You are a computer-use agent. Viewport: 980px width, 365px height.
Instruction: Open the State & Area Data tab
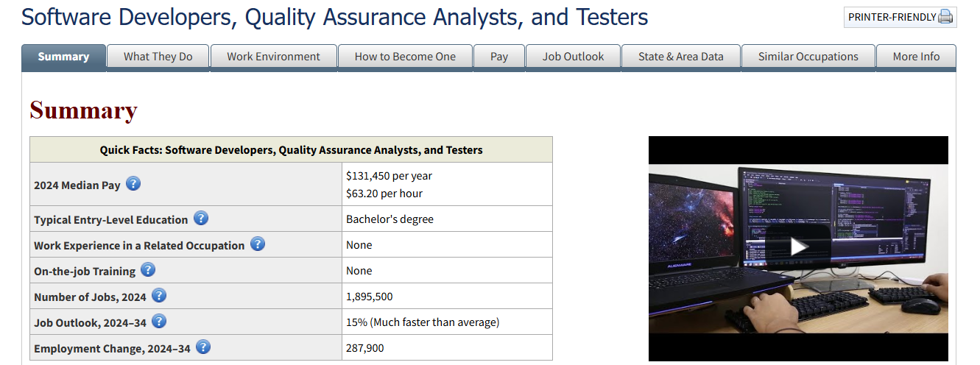tap(680, 57)
